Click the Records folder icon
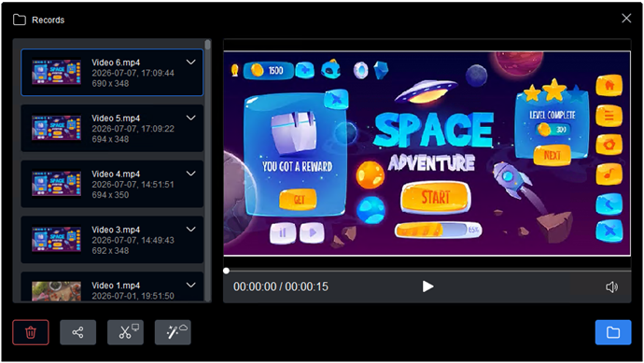644x363 pixels. click(x=20, y=20)
